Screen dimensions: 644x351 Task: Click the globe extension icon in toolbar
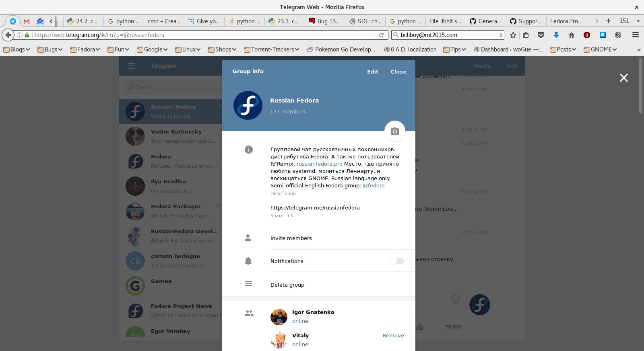coord(618,35)
